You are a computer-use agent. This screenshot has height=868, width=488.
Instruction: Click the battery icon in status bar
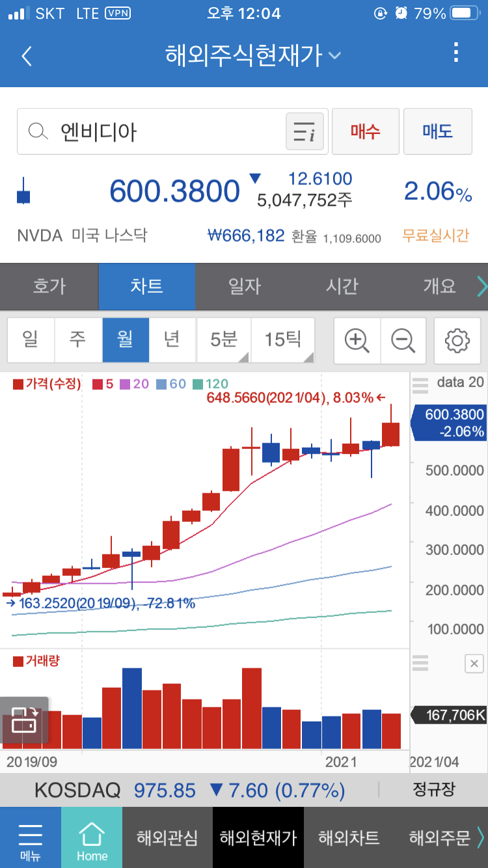click(x=465, y=13)
